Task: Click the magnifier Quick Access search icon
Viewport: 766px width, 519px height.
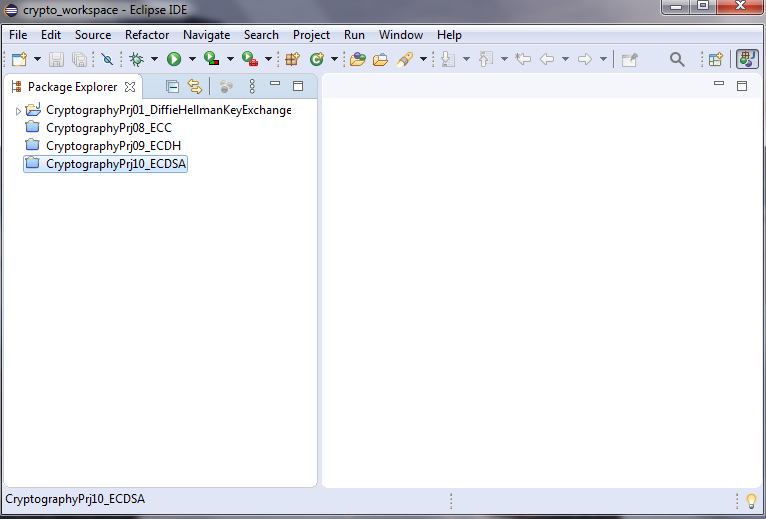Action: (677, 59)
